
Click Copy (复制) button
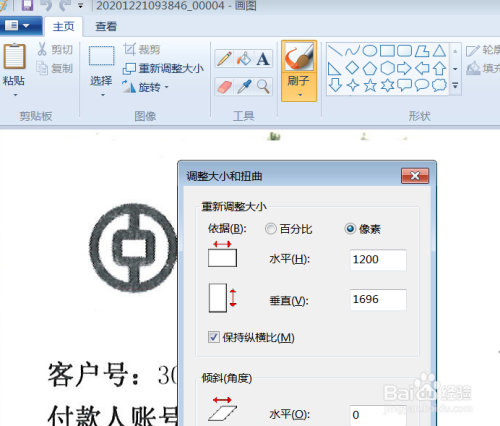(54, 68)
